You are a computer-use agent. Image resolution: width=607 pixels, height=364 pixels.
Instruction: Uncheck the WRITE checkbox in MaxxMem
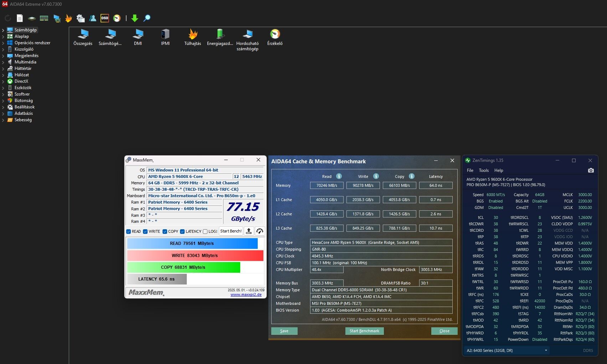[x=145, y=231]
